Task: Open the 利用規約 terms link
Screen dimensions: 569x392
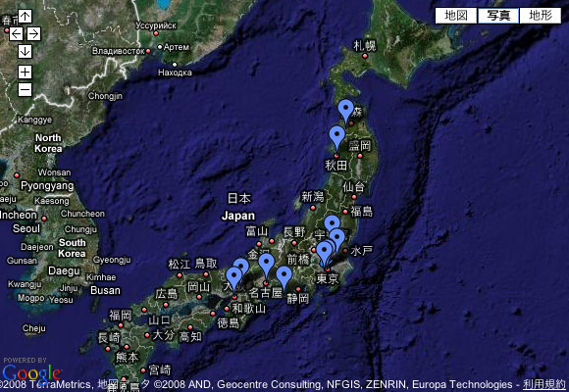Action: pyautogui.click(x=544, y=384)
